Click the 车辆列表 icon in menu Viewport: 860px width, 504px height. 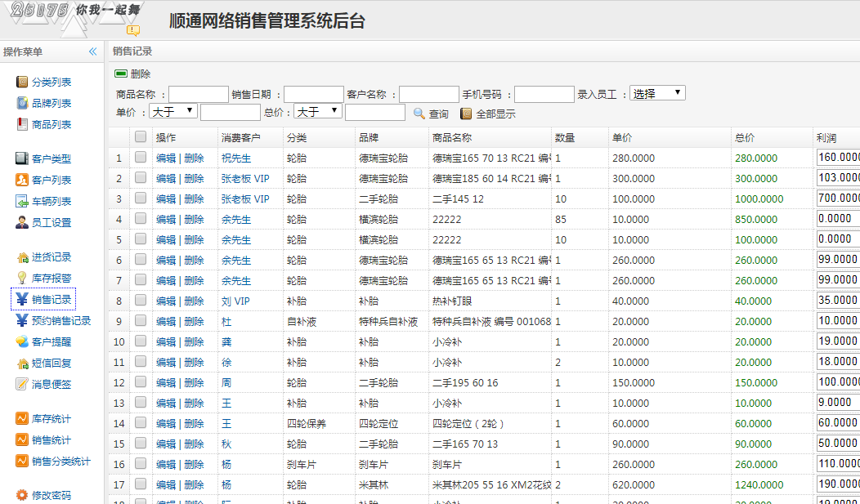pos(22,202)
